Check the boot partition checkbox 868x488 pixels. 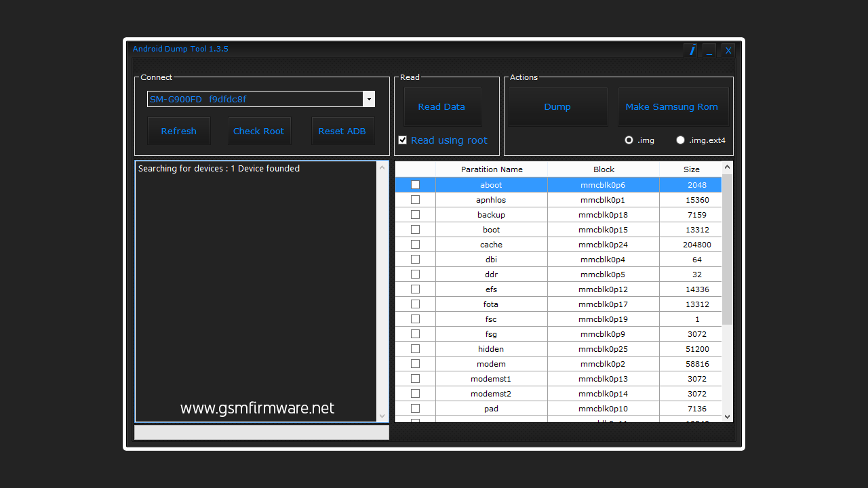415,229
